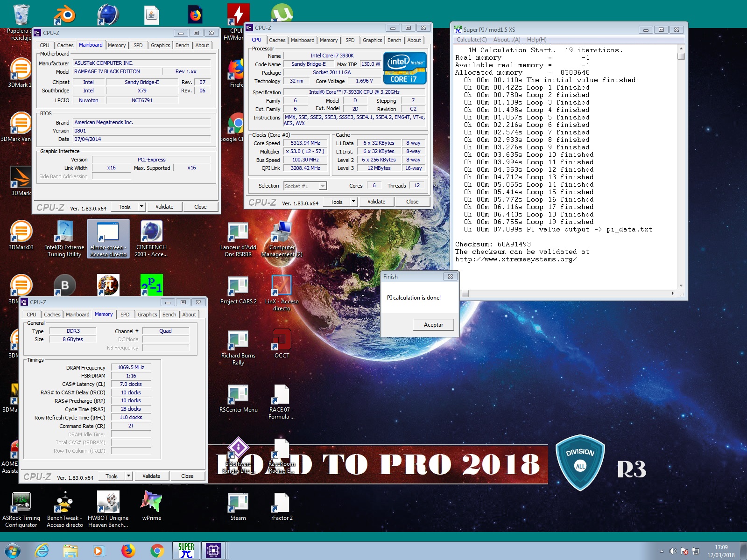The height and width of the screenshot is (560, 747).
Task: Click Aceptar in the Finish dialog
Action: (433, 325)
